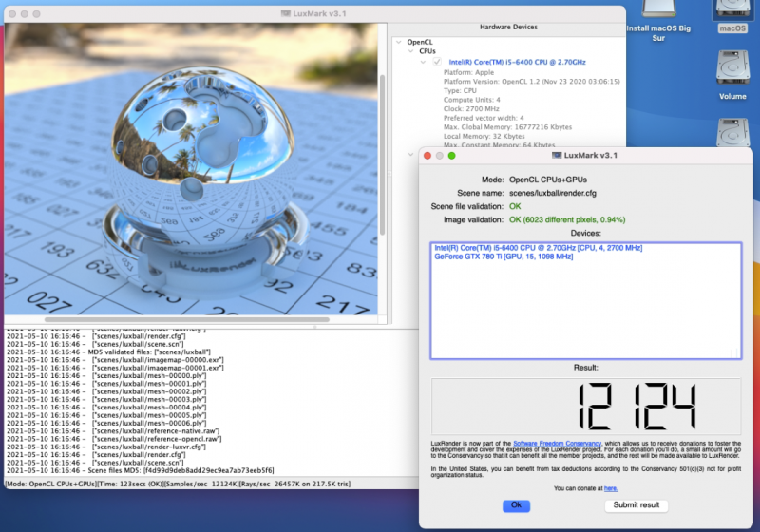
Task: Click the render-luxvr.cfg log line
Action: [106, 446]
